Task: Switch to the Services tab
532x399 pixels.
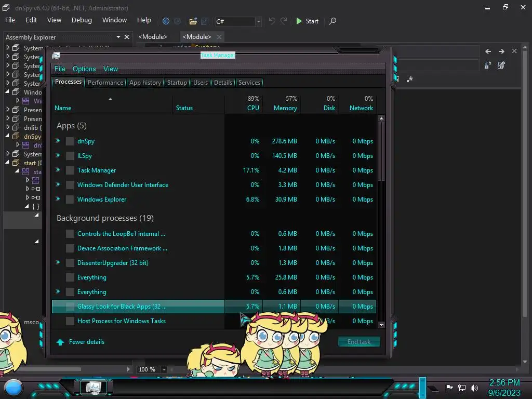Action: 249,83
